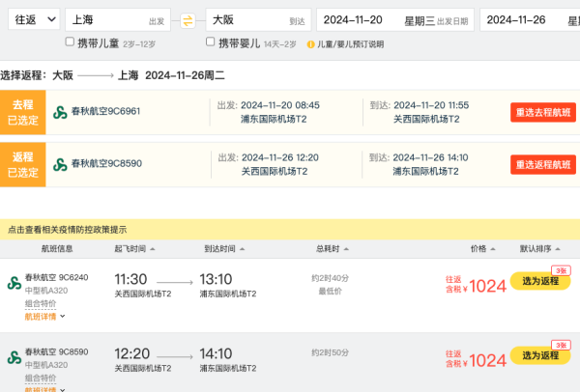Click Spring Airlines logo on selected return 9C8590 row
580x392 pixels.
60,164
